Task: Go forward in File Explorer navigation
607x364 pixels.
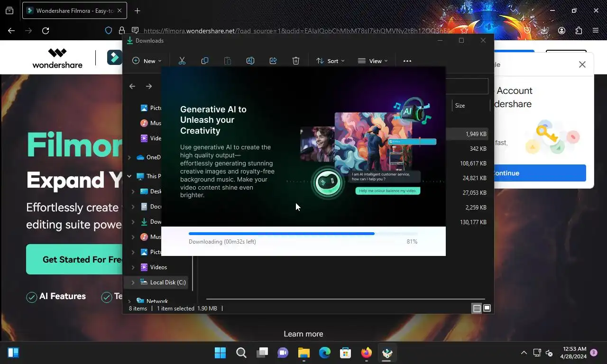Action: (149, 86)
